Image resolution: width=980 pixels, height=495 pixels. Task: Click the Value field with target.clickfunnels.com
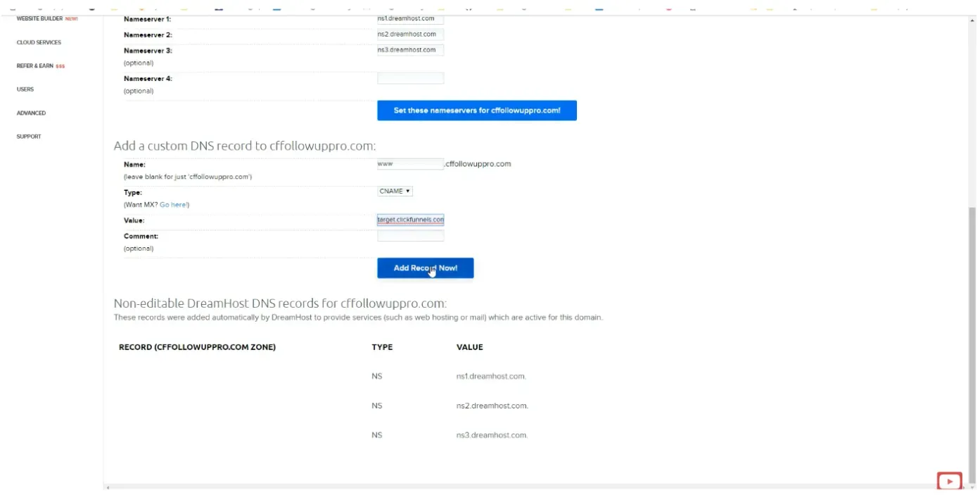(410, 220)
